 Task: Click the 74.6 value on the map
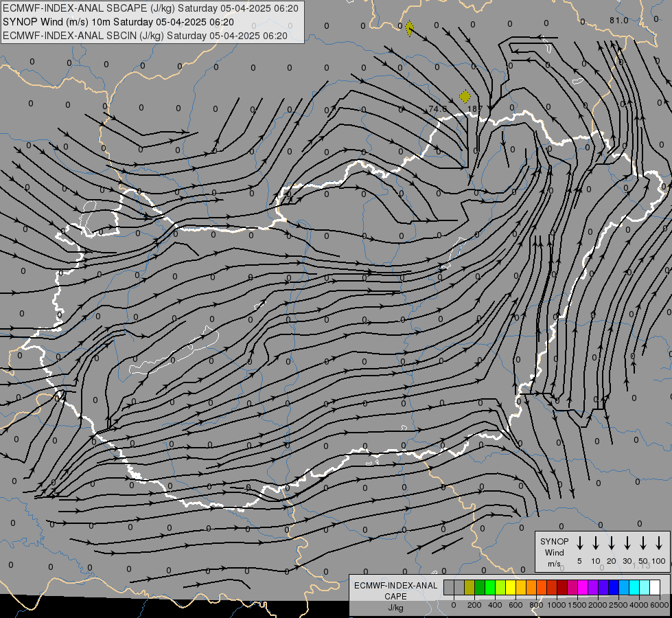tap(437, 109)
